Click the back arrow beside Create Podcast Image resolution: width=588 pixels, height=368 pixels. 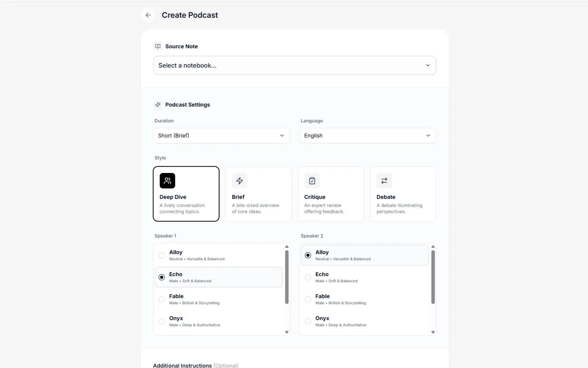148,15
